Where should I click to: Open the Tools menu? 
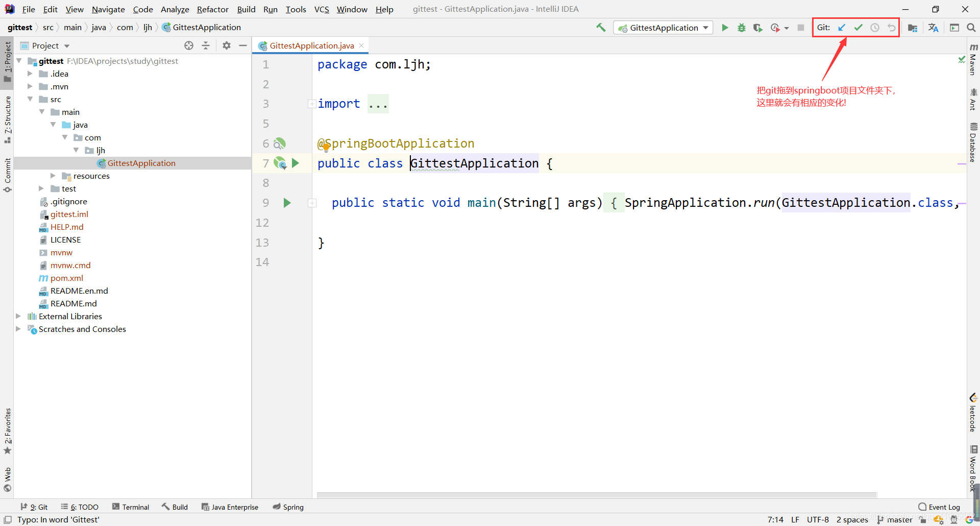(296, 9)
